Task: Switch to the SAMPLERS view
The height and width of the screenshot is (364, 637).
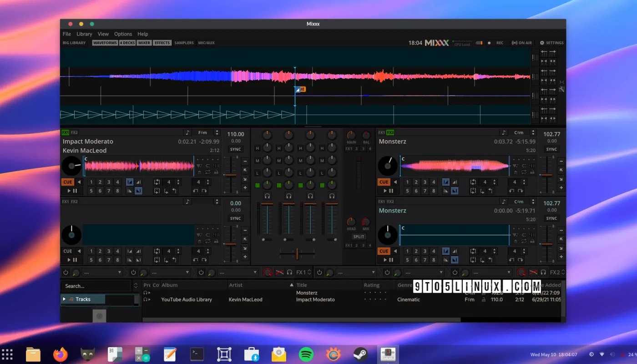Action: pyautogui.click(x=184, y=42)
